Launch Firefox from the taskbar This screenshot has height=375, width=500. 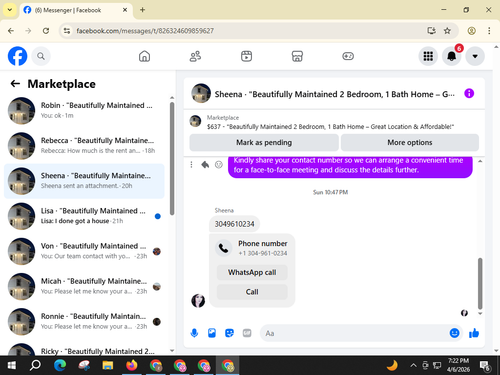pos(132,366)
